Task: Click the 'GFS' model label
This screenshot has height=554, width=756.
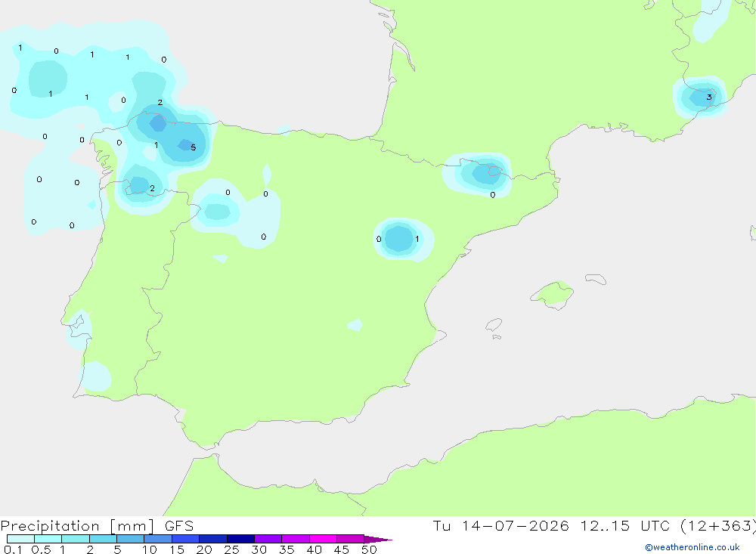Action: (x=179, y=526)
